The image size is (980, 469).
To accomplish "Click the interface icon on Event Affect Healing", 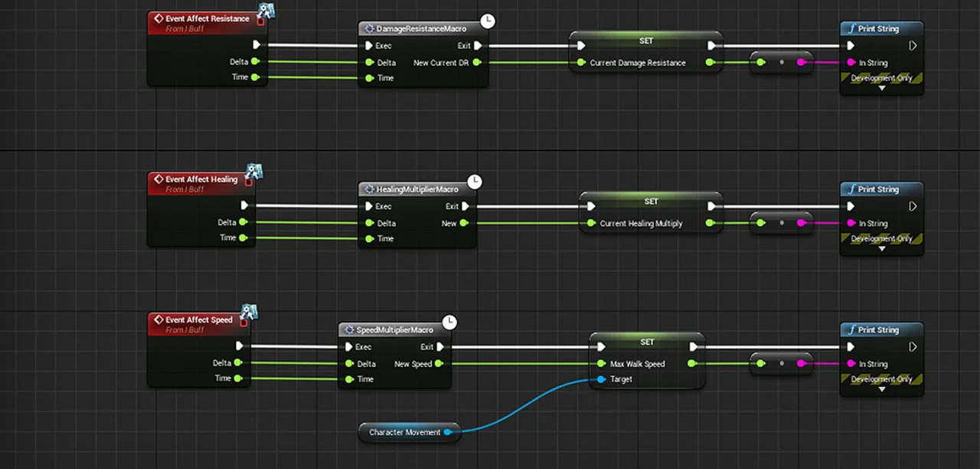I will [253, 172].
